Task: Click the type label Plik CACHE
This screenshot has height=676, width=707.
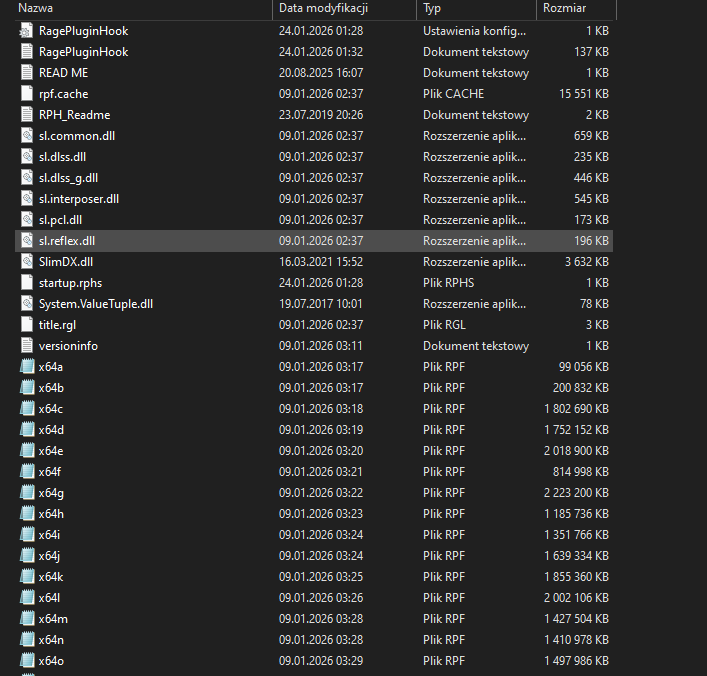Action: [x=454, y=94]
